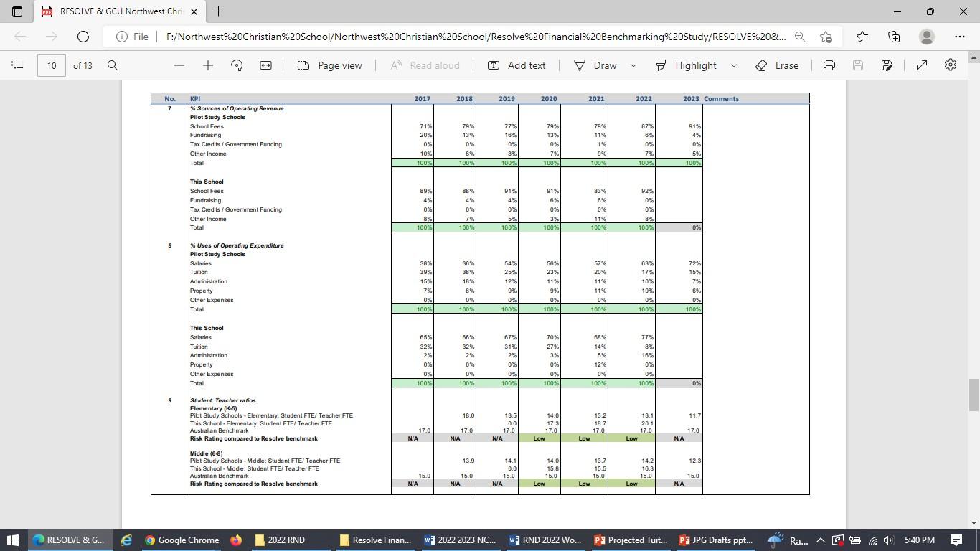Expand the Draw options dropdown
Screen dimensions: 980x551
pos(633,65)
